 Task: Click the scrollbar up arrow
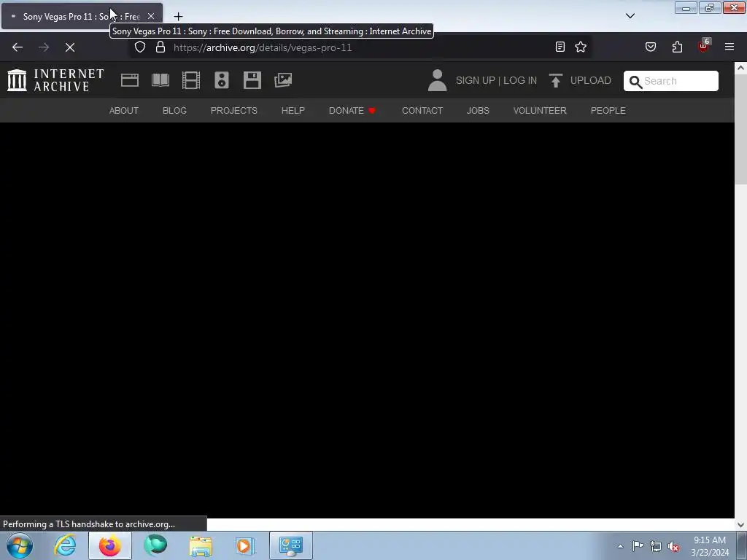(x=740, y=68)
